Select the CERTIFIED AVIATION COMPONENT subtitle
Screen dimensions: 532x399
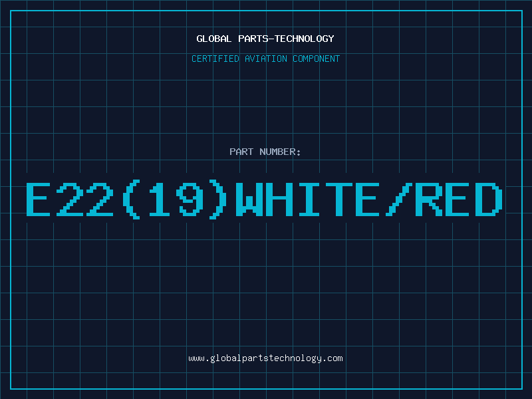[265, 59]
